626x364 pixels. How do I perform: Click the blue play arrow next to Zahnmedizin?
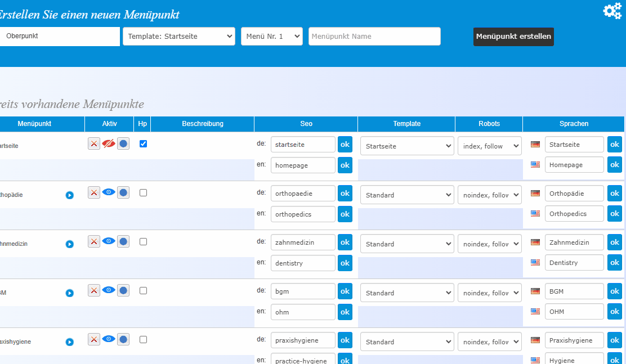pos(70,244)
